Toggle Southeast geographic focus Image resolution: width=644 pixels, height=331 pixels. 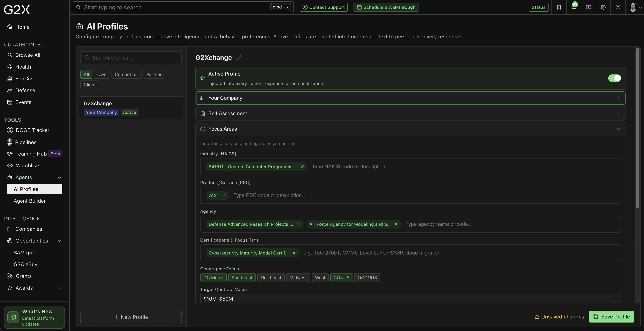pos(242,278)
